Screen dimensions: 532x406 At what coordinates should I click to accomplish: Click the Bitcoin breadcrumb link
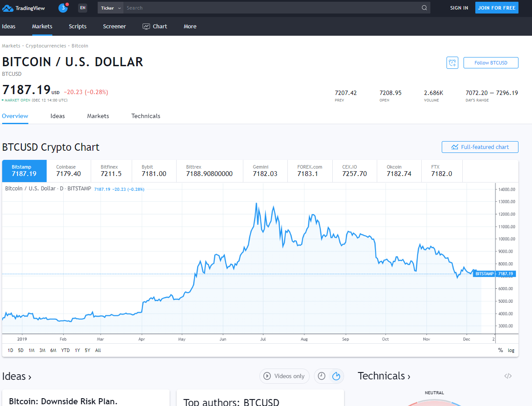(x=80, y=46)
